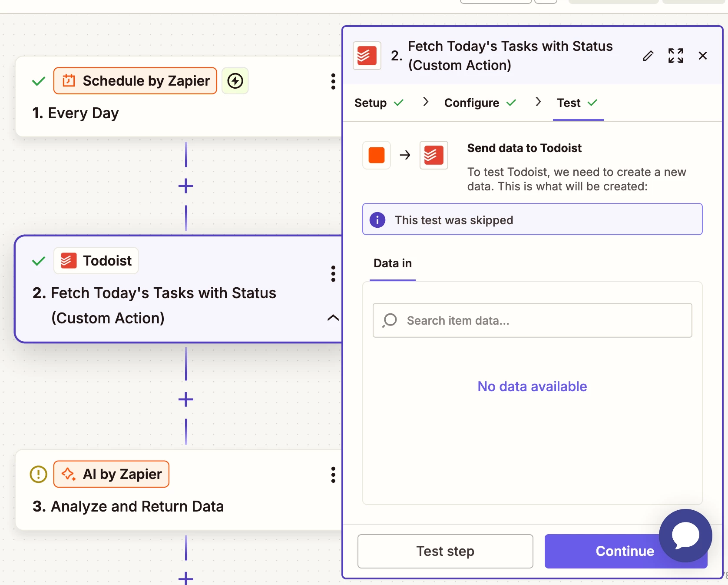Select the Data in tab
This screenshot has width=728, height=585.
click(x=393, y=263)
